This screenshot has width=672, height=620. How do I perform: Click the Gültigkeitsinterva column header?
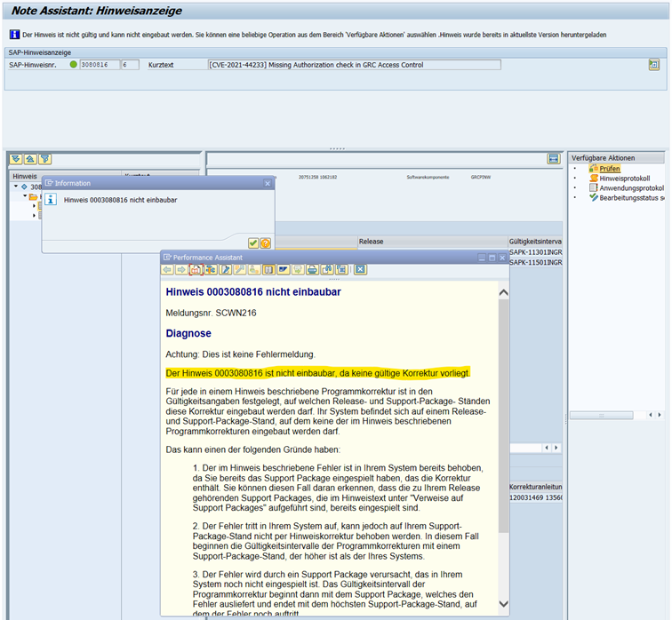coord(535,242)
